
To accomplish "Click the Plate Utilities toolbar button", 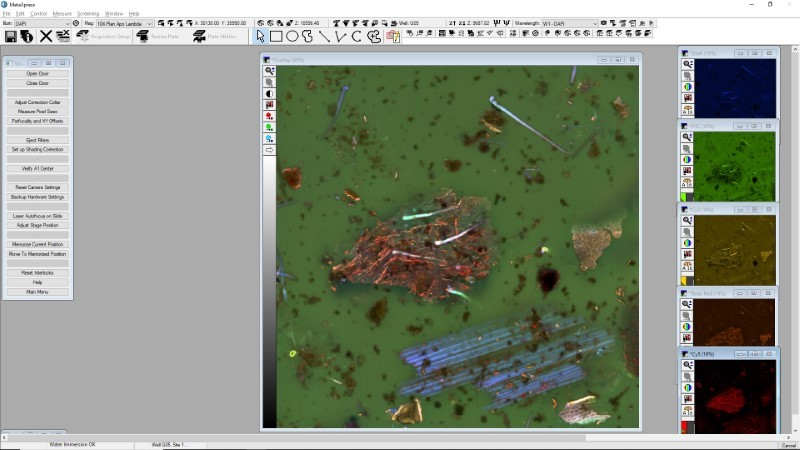I will [x=215, y=36].
